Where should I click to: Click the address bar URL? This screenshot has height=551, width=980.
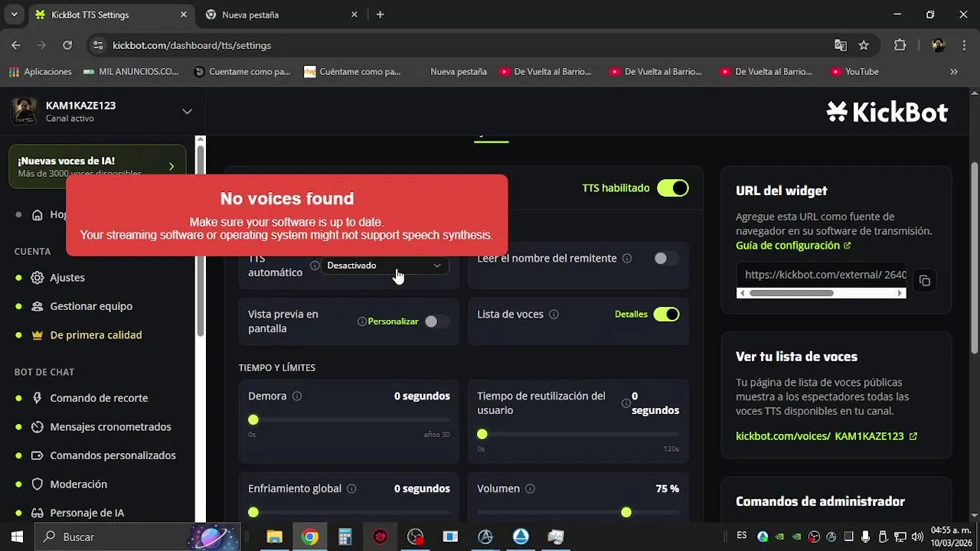(x=191, y=45)
